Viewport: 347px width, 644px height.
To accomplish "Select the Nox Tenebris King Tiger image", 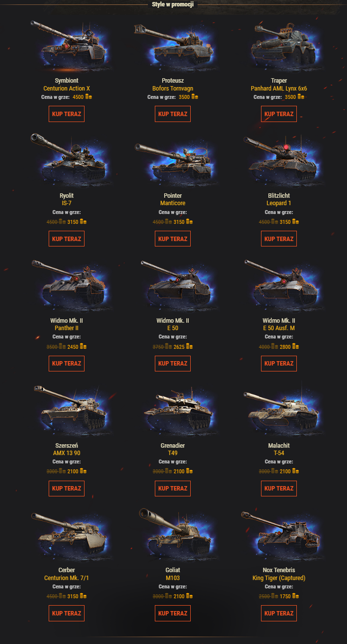I will tap(280, 532).
